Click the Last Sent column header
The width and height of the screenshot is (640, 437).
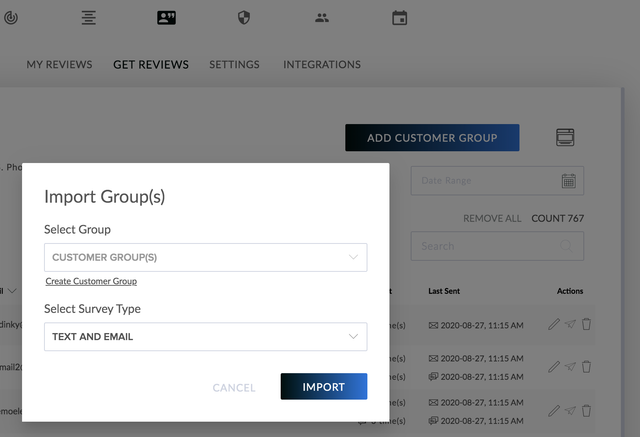click(x=444, y=291)
